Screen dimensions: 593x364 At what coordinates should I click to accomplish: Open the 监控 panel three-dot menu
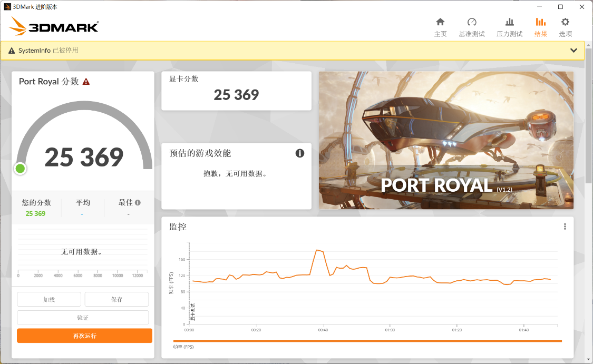pos(565,227)
